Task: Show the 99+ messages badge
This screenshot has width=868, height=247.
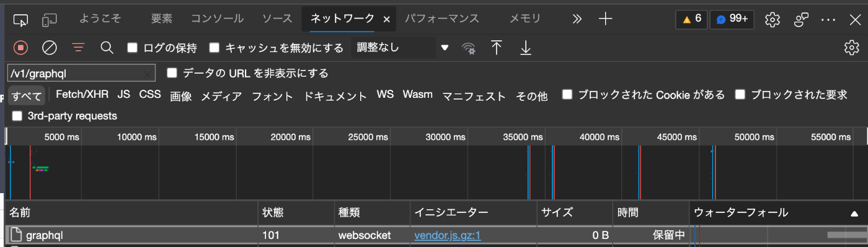Action: 732,19
